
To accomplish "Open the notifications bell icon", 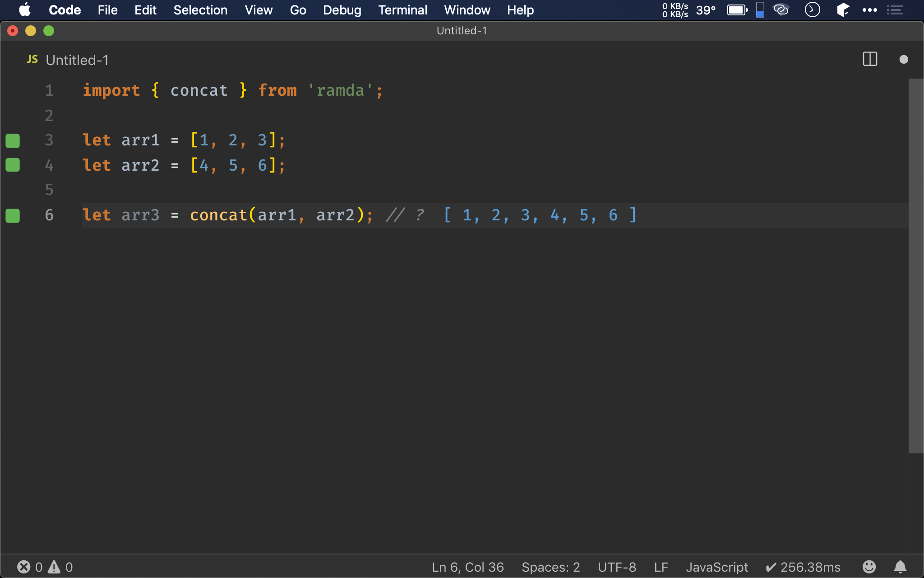I will pyautogui.click(x=900, y=567).
